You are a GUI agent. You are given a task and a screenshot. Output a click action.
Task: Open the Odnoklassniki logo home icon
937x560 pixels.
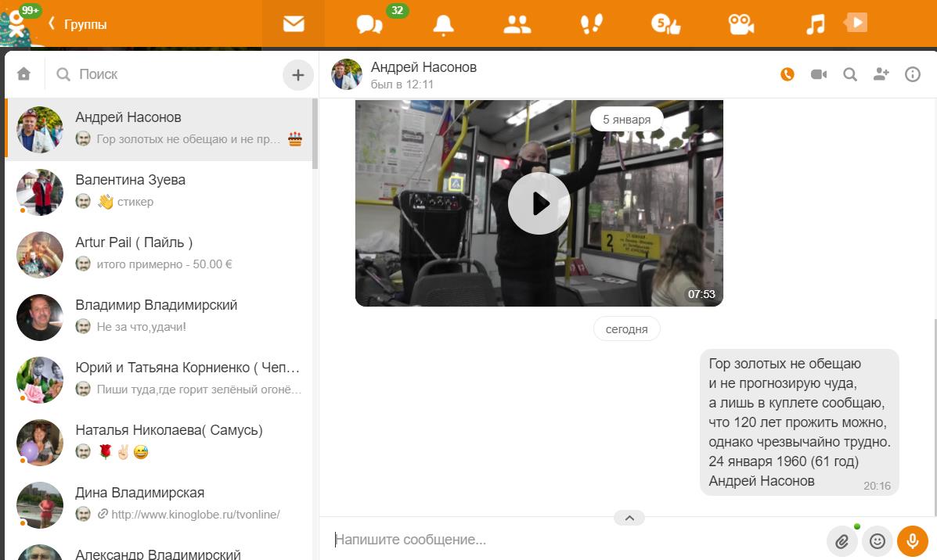(x=16, y=24)
